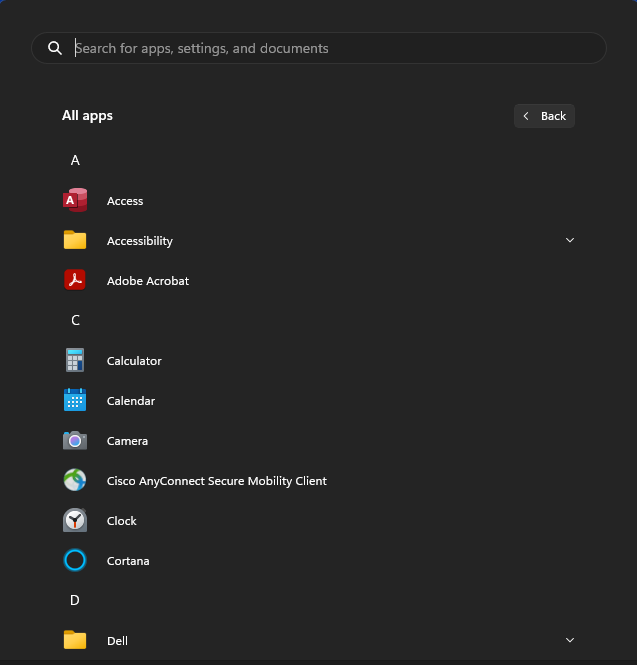
Task: Open the Camera app icon
Action: click(75, 441)
